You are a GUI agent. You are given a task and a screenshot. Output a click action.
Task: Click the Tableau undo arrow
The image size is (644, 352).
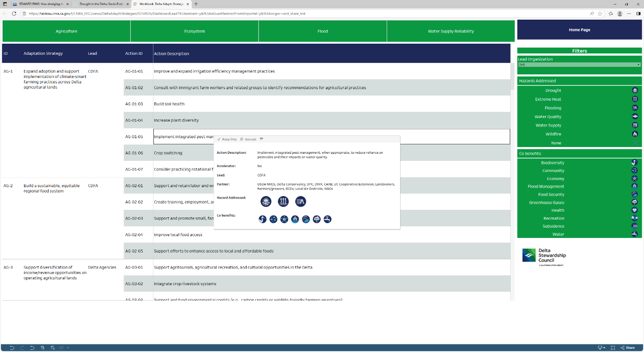(12, 348)
